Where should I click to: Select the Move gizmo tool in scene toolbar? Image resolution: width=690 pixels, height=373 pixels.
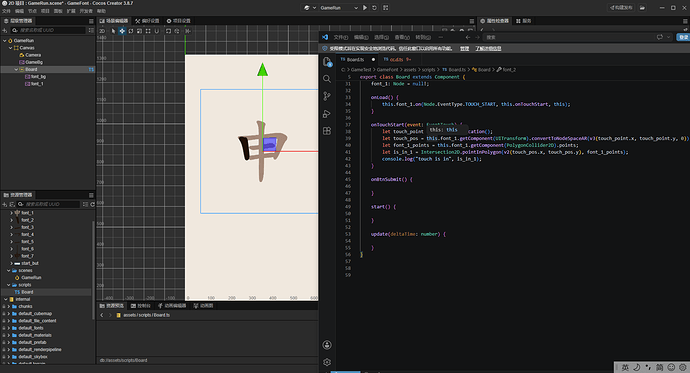[x=122, y=31]
